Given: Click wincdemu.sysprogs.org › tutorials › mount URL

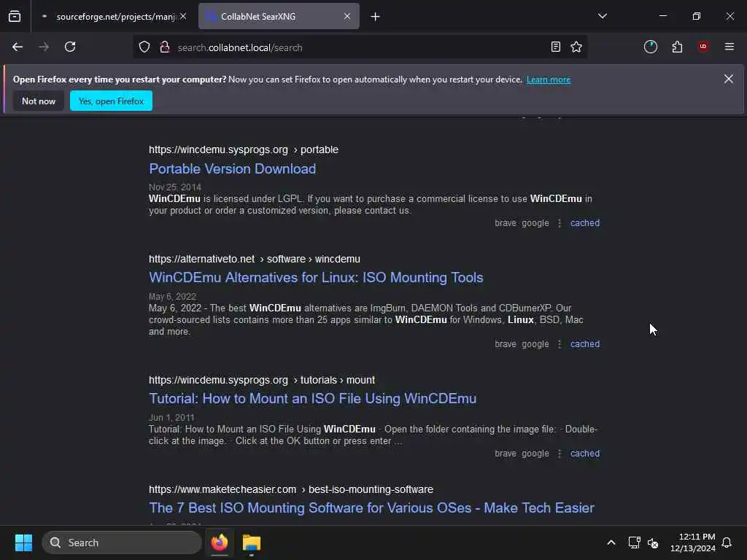Looking at the screenshot, I should point(262,380).
